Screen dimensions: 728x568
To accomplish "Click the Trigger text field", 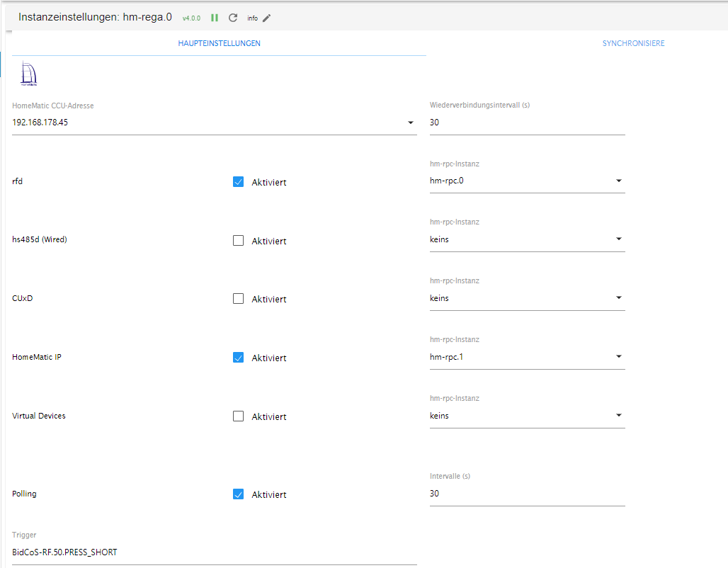I will coord(214,552).
